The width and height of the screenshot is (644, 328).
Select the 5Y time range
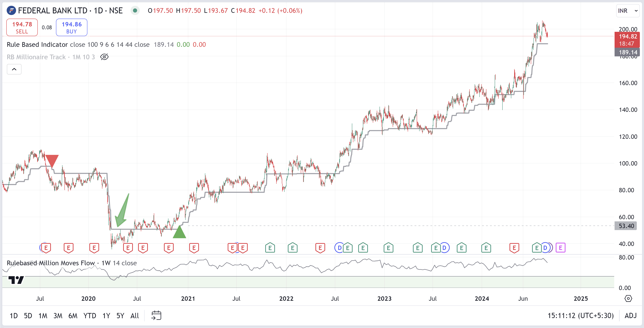120,316
